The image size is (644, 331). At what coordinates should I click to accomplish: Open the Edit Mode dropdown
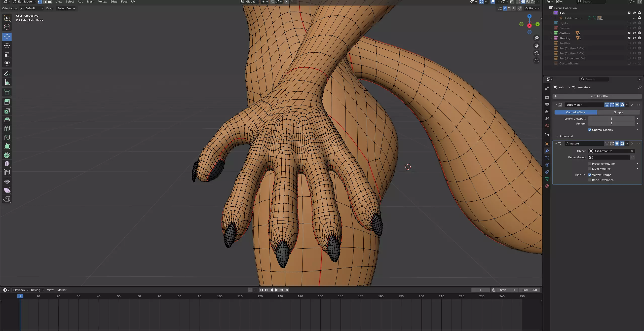pos(24,2)
